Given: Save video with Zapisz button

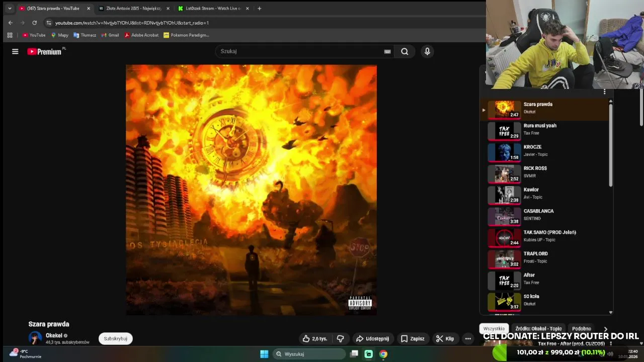Looking at the screenshot, I should pos(412,339).
